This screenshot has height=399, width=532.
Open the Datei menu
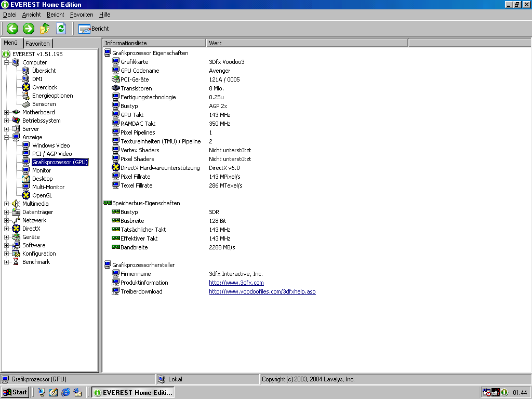10,15
